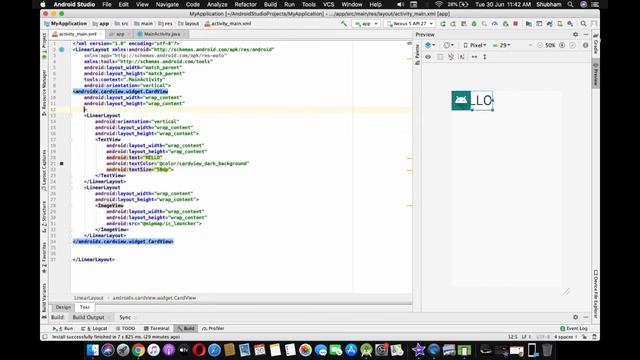Click horizontal expand arrows icon in preview toolbar
This screenshot has height=360, width=640.
tap(474, 57)
